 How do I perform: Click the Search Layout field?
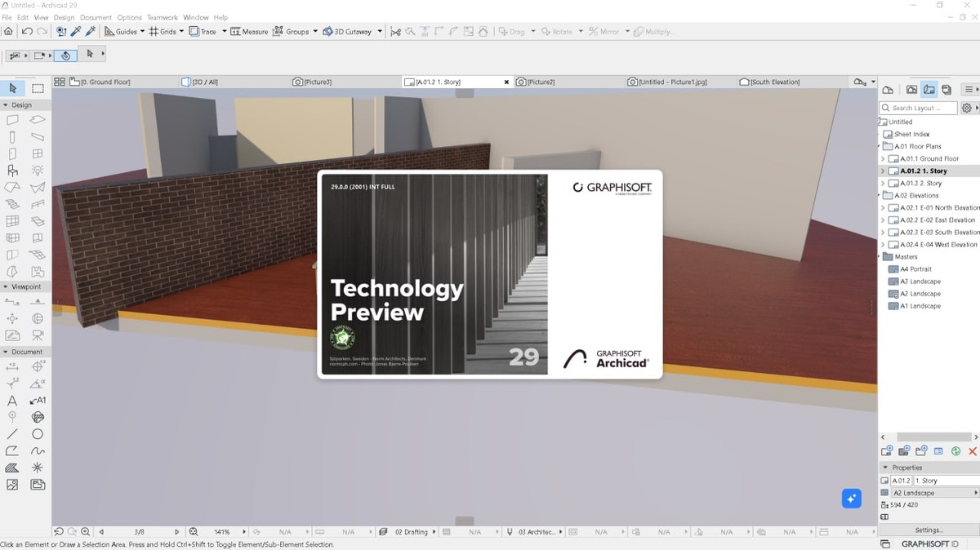tap(919, 108)
